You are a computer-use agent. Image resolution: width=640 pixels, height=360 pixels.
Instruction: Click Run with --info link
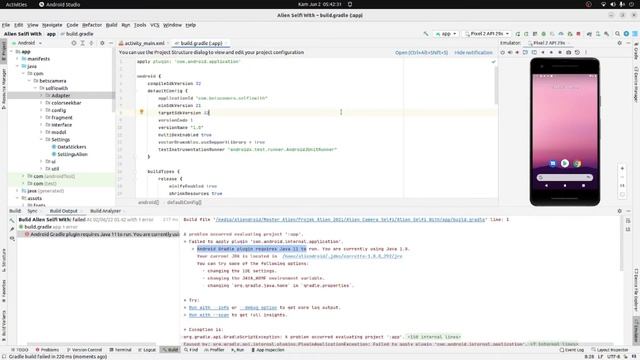pyautogui.click(x=209, y=308)
